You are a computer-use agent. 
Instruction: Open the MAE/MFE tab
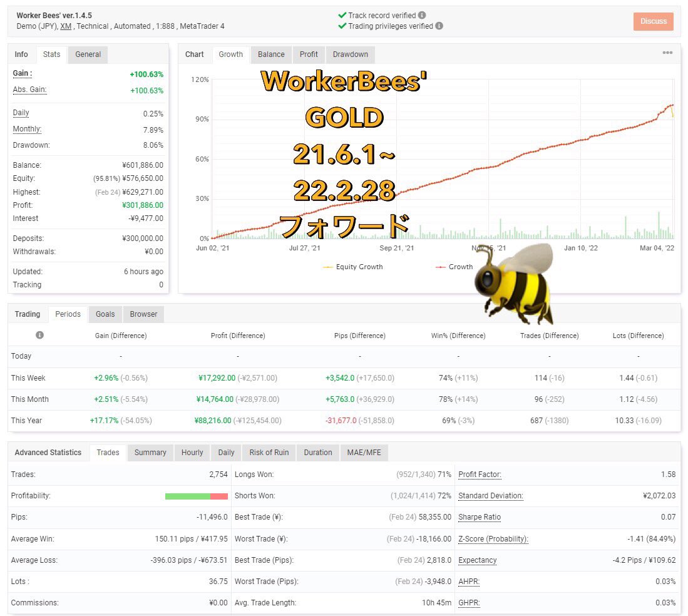[x=364, y=453]
